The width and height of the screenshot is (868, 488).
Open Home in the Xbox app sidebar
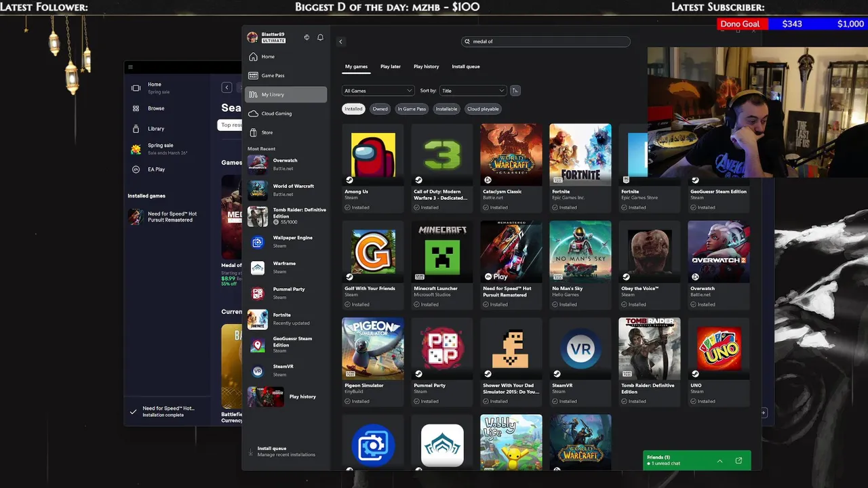(285, 57)
